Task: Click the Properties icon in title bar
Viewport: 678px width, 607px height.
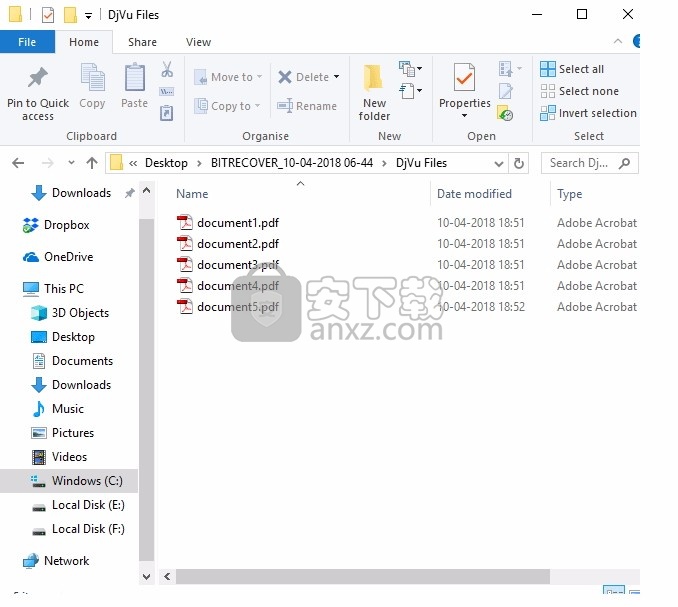Action: point(48,15)
